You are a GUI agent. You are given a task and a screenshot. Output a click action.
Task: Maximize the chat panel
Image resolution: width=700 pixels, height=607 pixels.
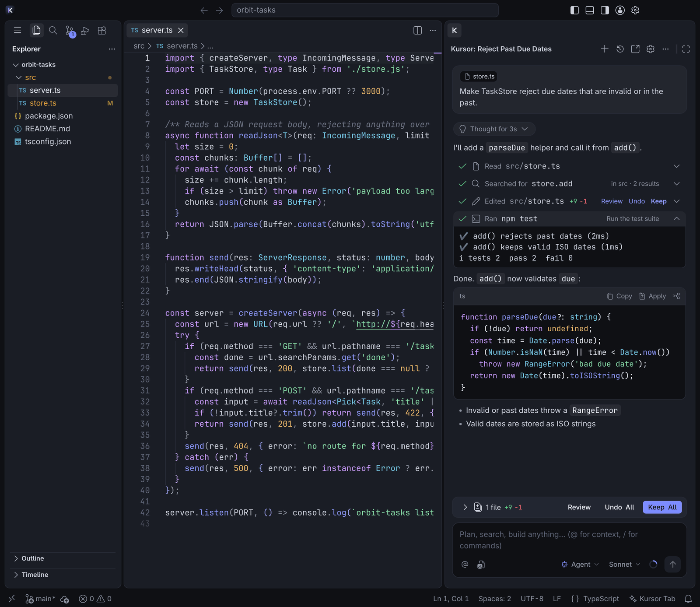(686, 49)
